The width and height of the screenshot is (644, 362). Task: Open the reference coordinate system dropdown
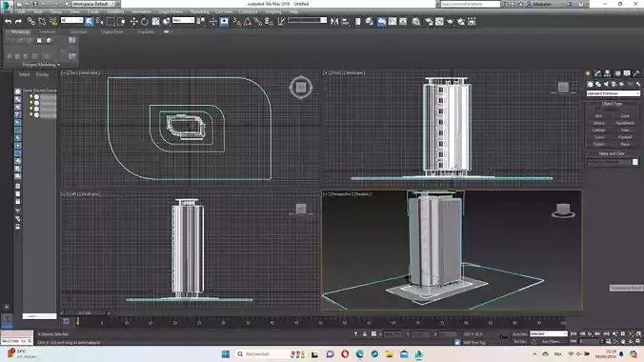click(x=183, y=20)
